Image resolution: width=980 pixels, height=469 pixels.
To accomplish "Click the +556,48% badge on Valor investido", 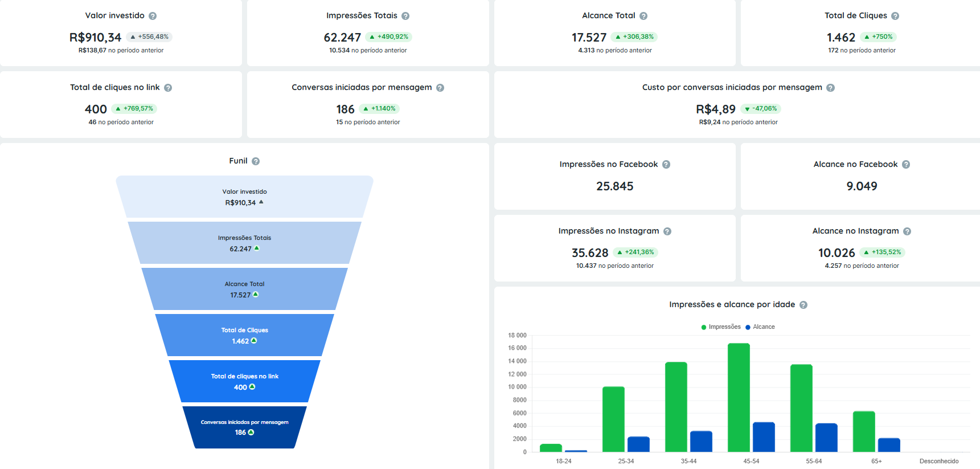I will tap(149, 37).
